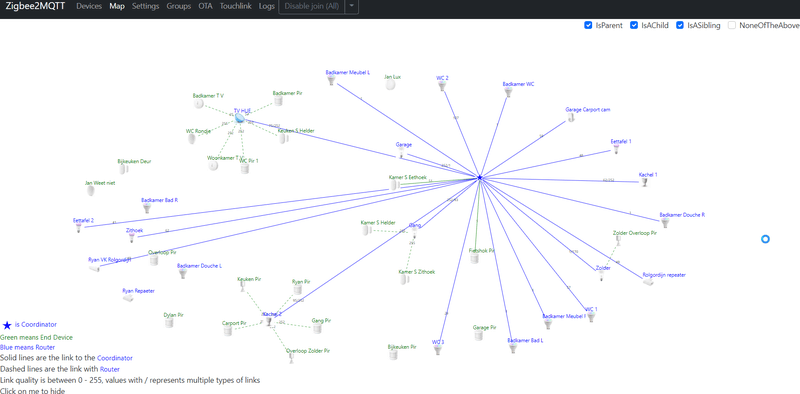Toggle the IsASibling checkbox
800x394 pixels.
(680, 26)
